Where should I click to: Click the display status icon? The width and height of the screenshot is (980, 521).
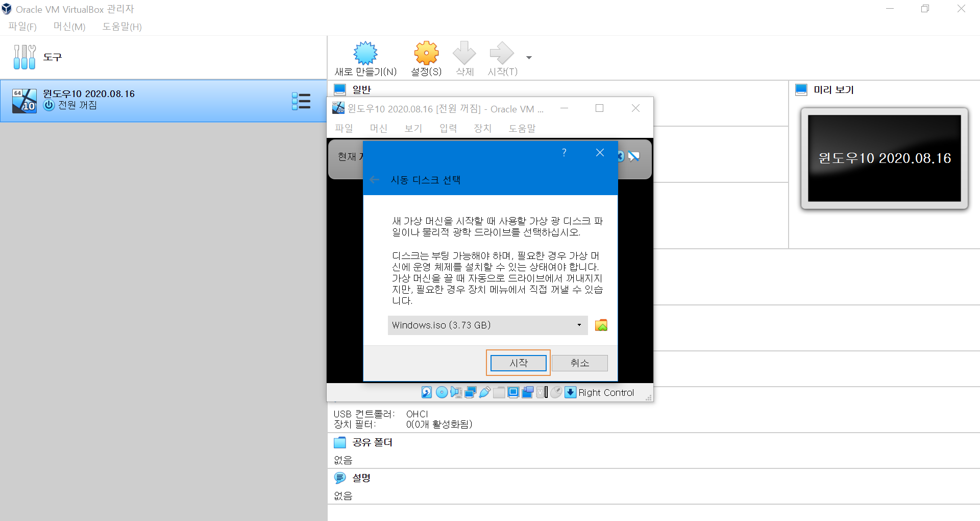513,392
